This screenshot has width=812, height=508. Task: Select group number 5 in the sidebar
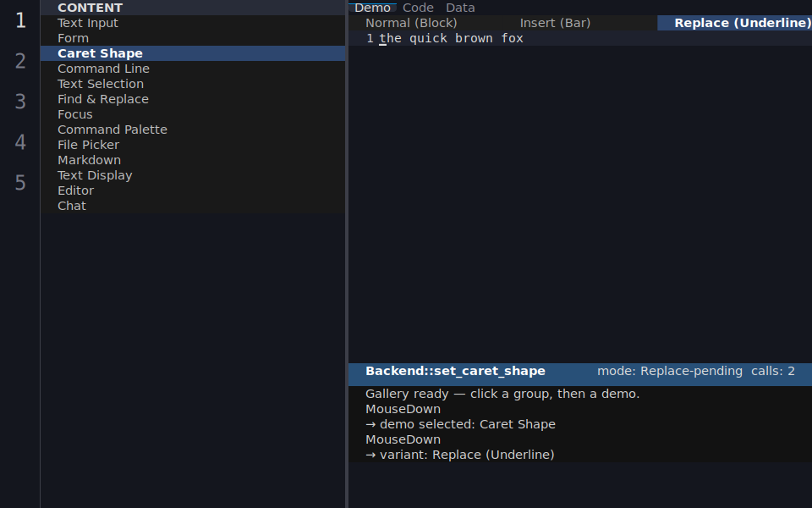(20, 183)
